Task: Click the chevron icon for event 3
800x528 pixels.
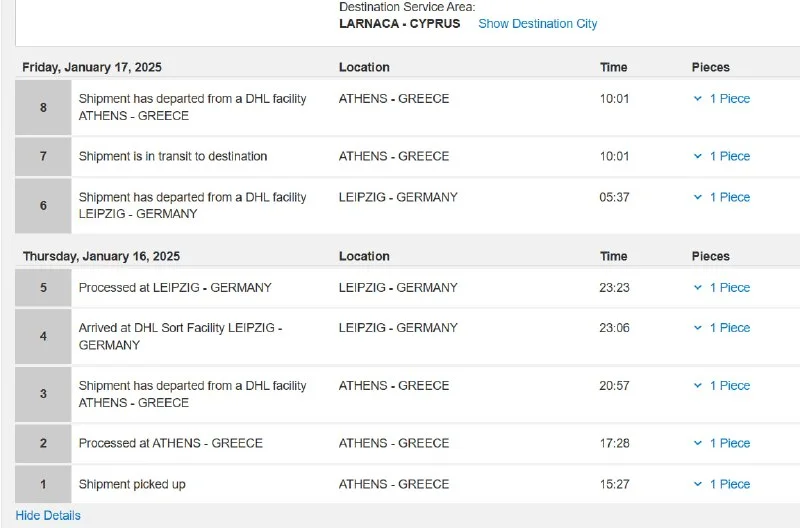Action: coord(698,386)
